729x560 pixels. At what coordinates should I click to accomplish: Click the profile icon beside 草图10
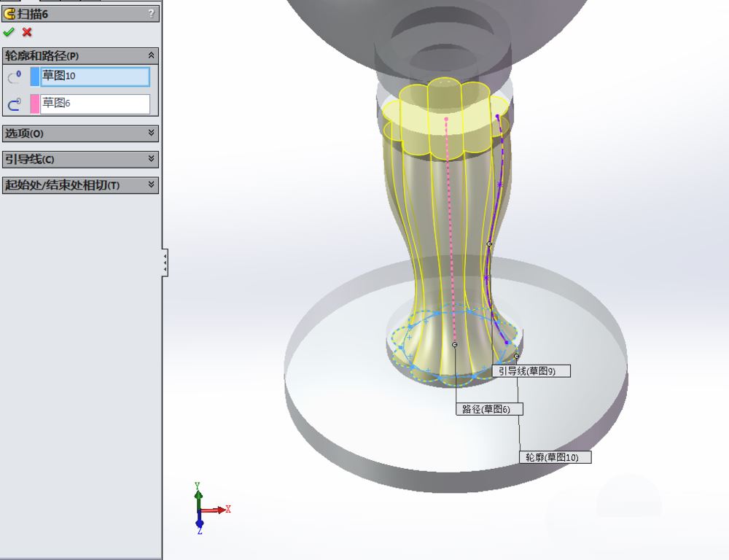(x=14, y=77)
